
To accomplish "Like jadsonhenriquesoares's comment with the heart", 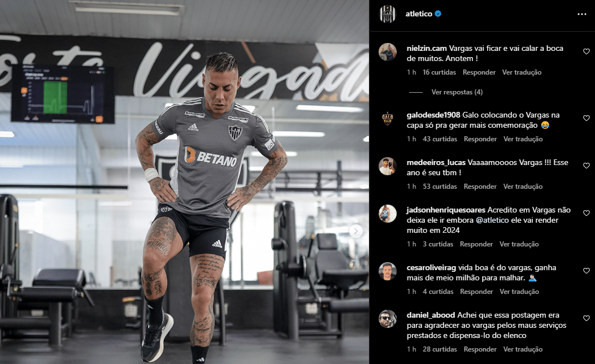I will point(587,213).
